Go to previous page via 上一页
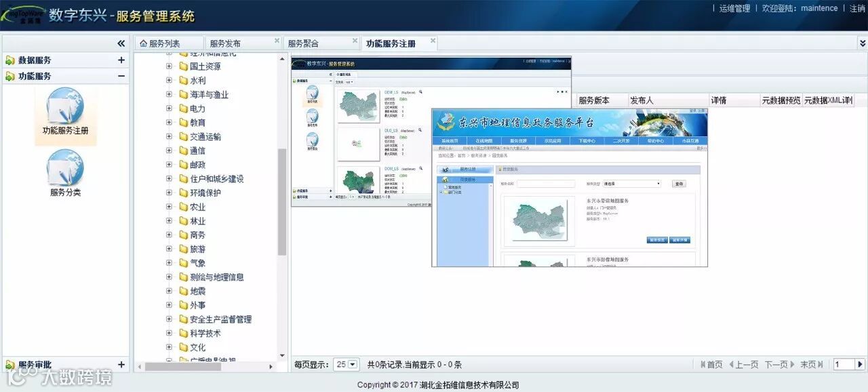Viewport: 868px width, 392px height. 743,365
